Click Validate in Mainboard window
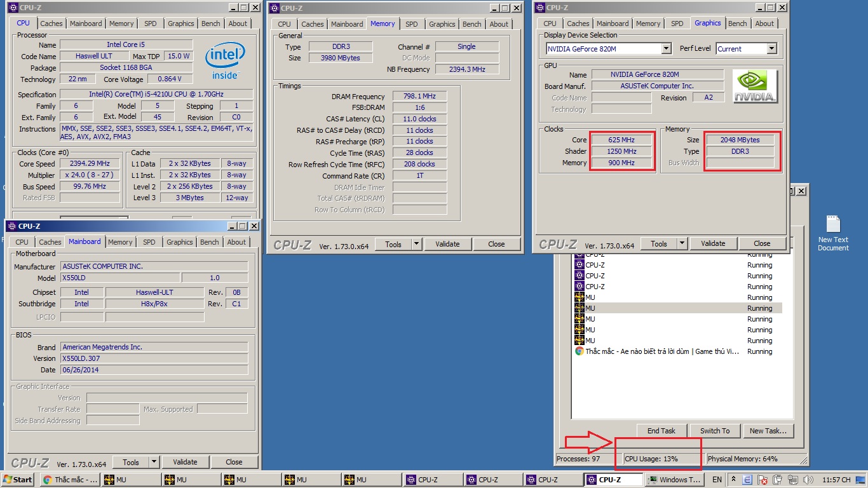 pyautogui.click(x=185, y=462)
